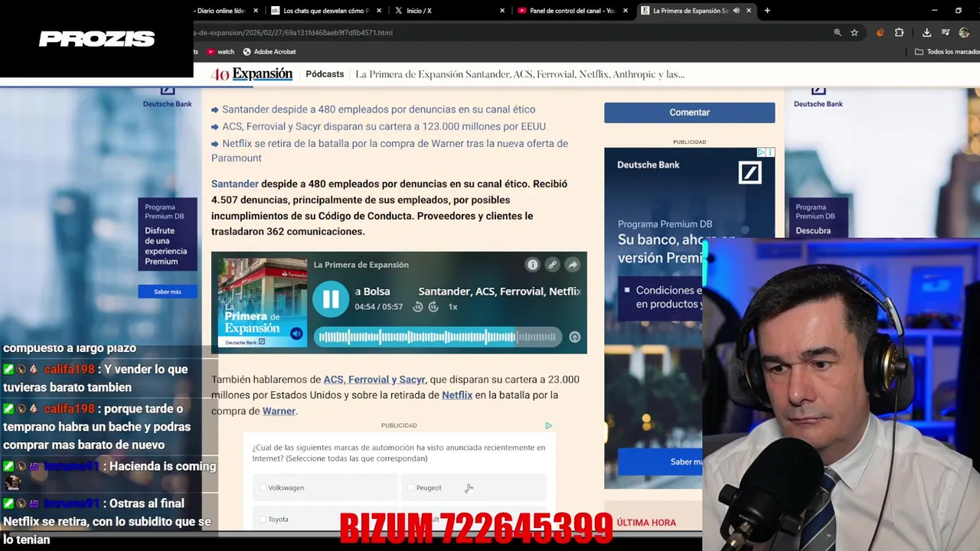The image size is (980, 551).
Task: Open the extensions puzzle icon
Action: (899, 33)
